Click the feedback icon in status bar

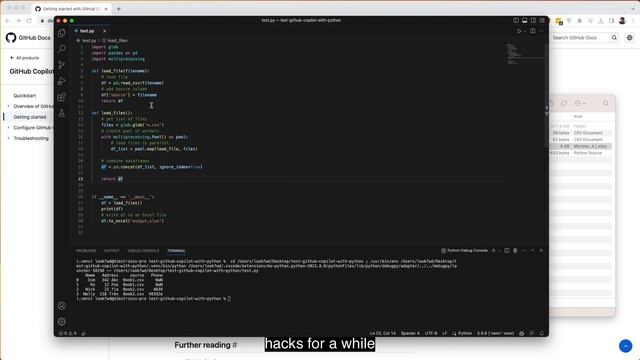pos(532,333)
